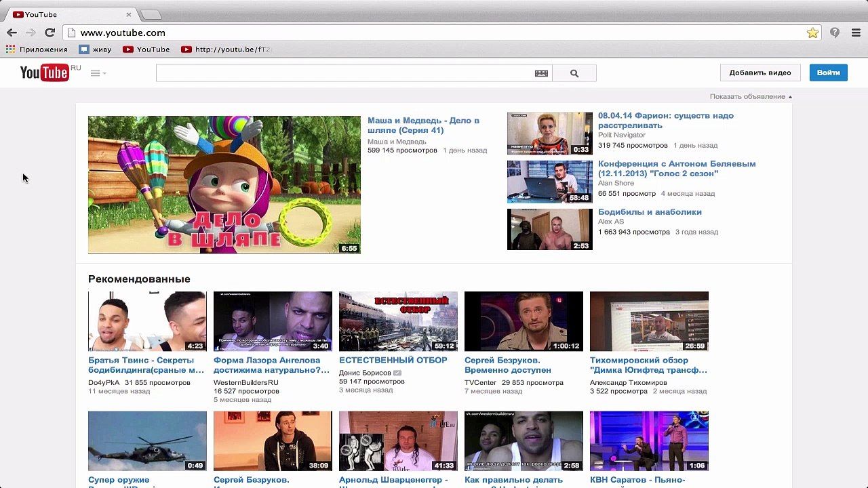Open the Chrome hamburger menu
The image size is (868, 488).
pyautogui.click(x=856, y=33)
